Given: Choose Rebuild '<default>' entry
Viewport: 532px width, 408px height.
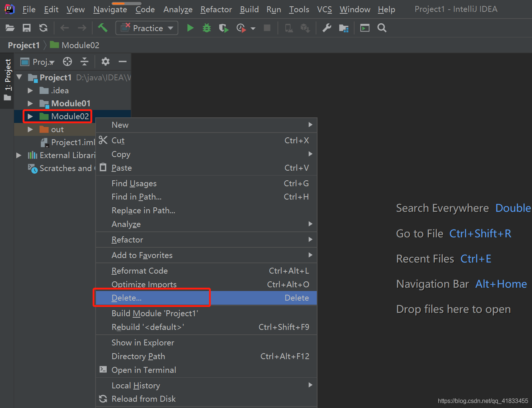Looking at the screenshot, I should tap(206, 327).
